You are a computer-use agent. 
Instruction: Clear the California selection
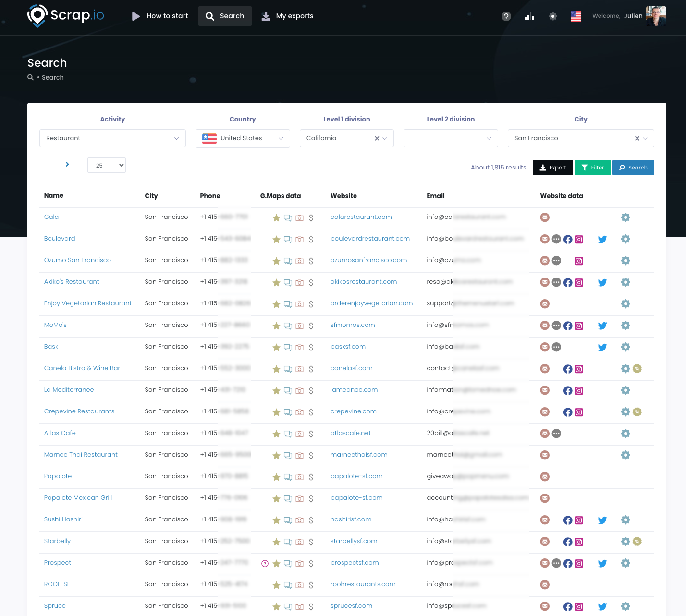point(377,138)
